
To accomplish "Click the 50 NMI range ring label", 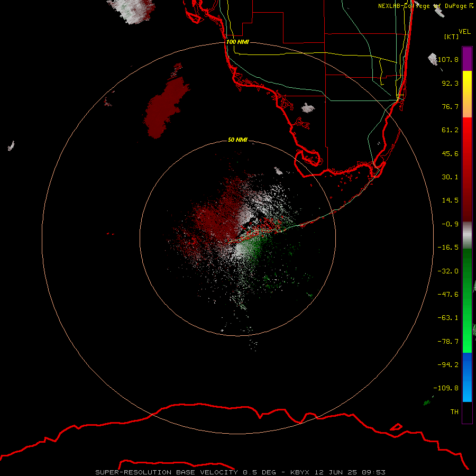I will [x=237, y=140].
